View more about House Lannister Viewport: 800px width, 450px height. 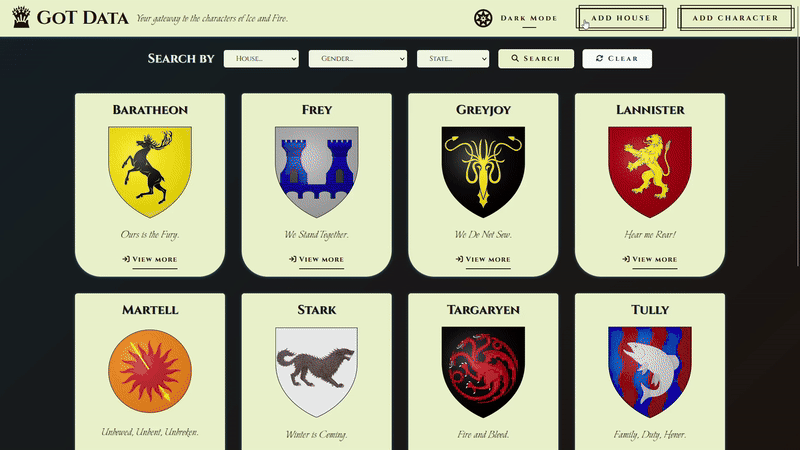(650, 260)
